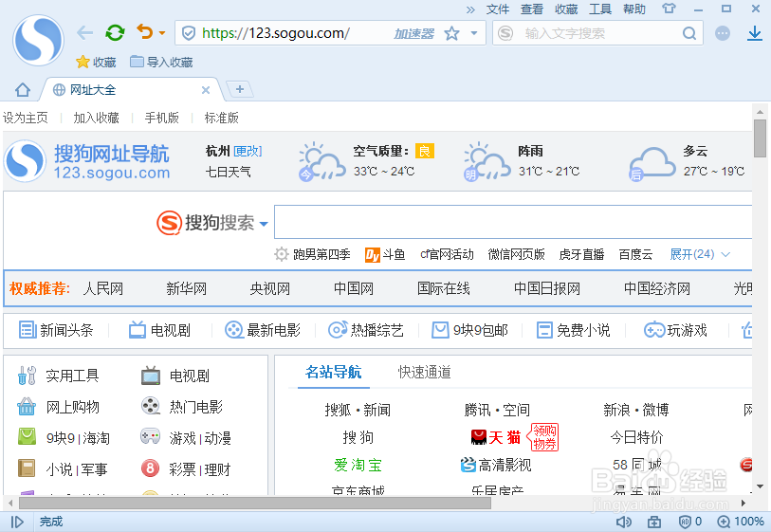771x532 pixels.
Task: Click the Sogou browser logo avatar
Action: point(38,41)
